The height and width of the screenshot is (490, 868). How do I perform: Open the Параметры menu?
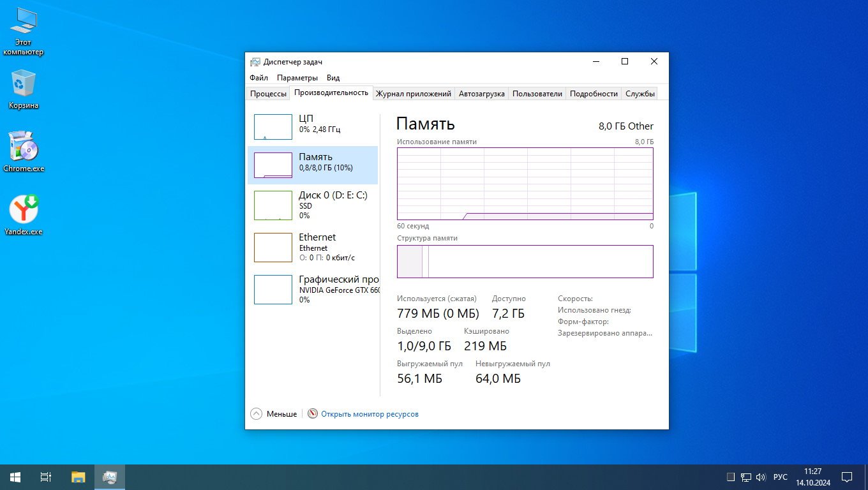297,78
